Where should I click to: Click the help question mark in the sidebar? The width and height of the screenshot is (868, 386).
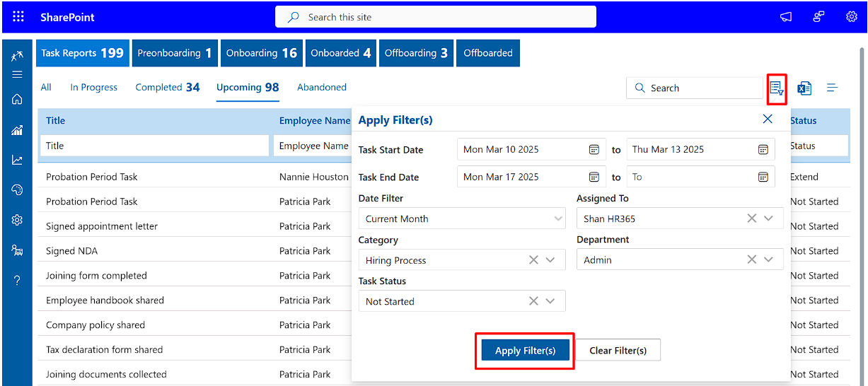pos(17,281)
